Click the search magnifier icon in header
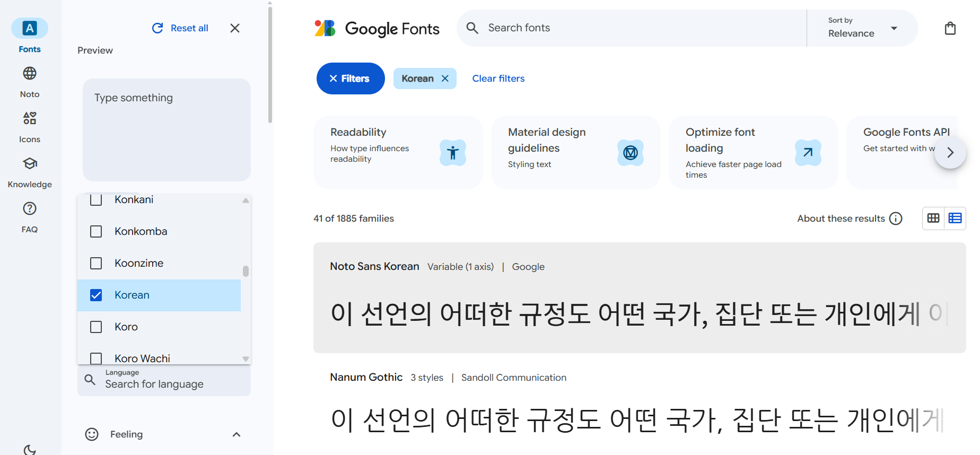The width and height of the screenshot is (980, 455). pos(472,28)
